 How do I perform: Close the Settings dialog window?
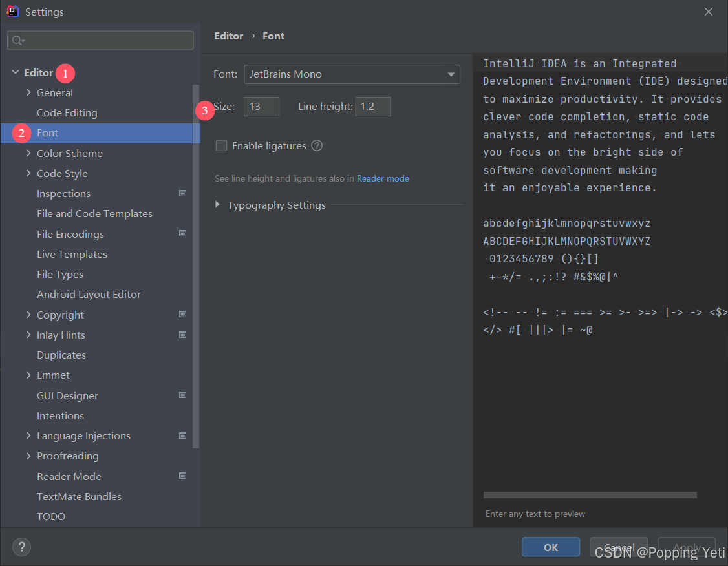point(708,12)
